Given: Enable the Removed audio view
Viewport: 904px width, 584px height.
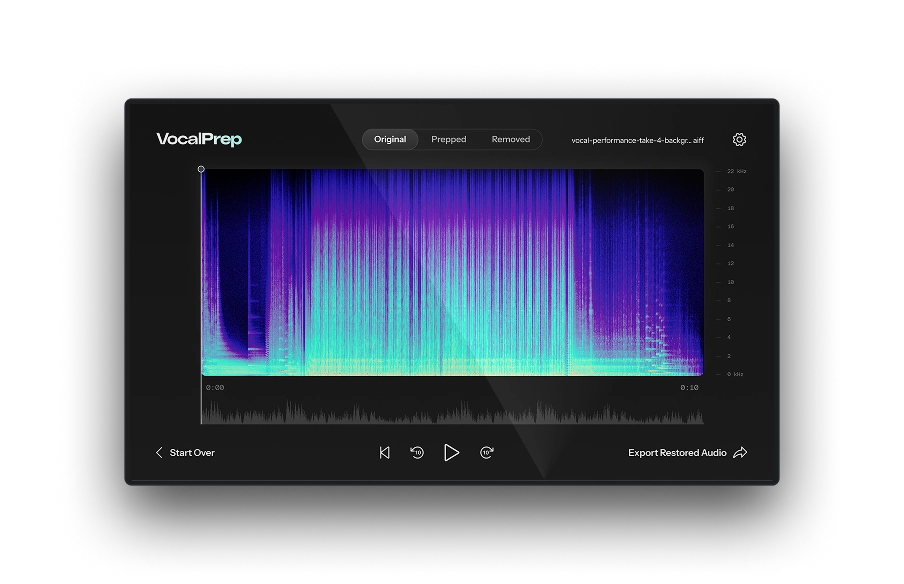Looking at the screenshot, I should pyautogui.click(x=511, y=140).
